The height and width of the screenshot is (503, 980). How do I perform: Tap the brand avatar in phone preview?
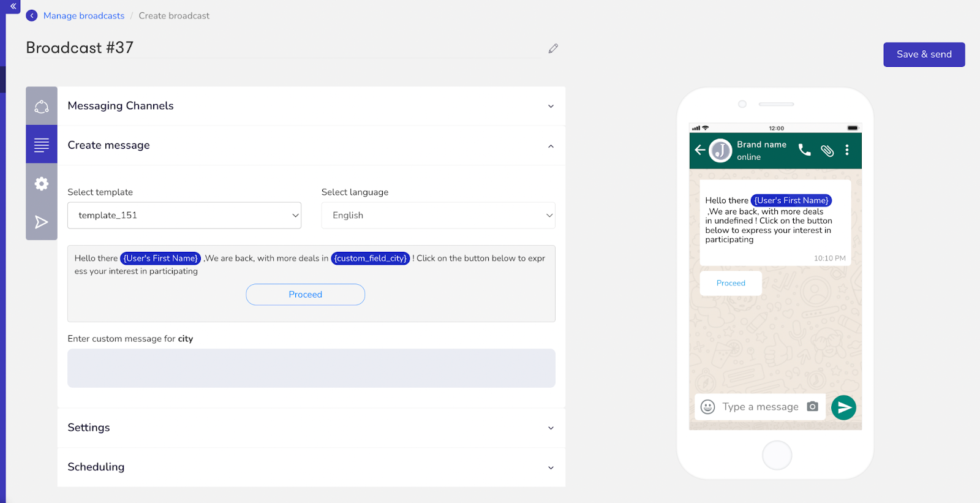720,150
